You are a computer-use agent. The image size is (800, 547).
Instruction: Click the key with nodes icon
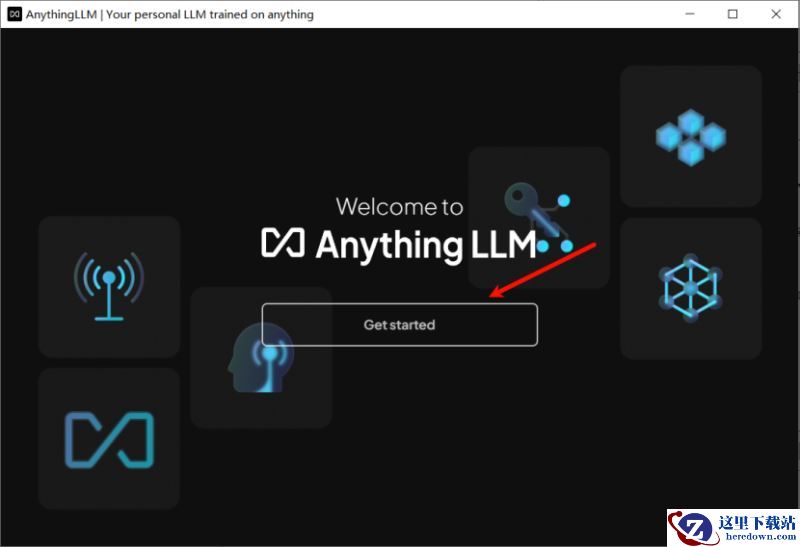(538, 215)
